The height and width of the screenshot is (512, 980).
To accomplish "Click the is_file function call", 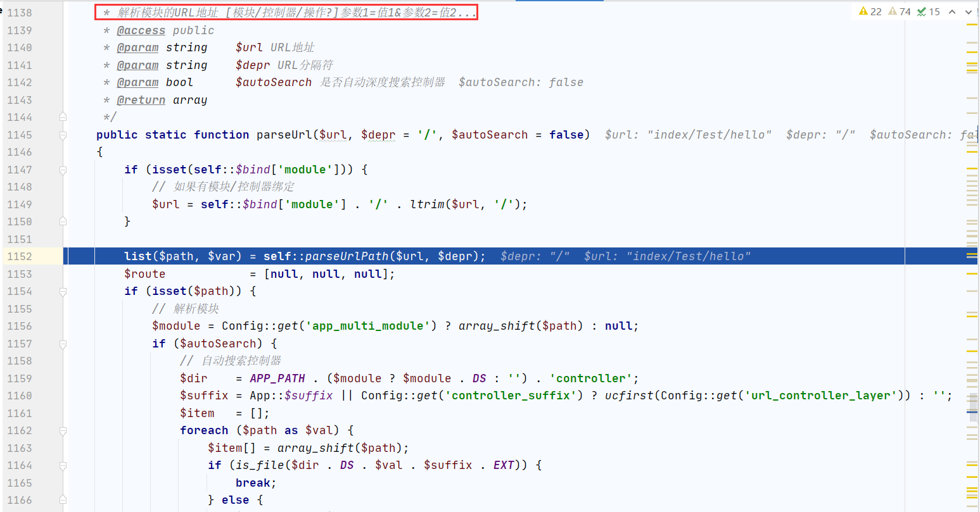I will point(260,465).
